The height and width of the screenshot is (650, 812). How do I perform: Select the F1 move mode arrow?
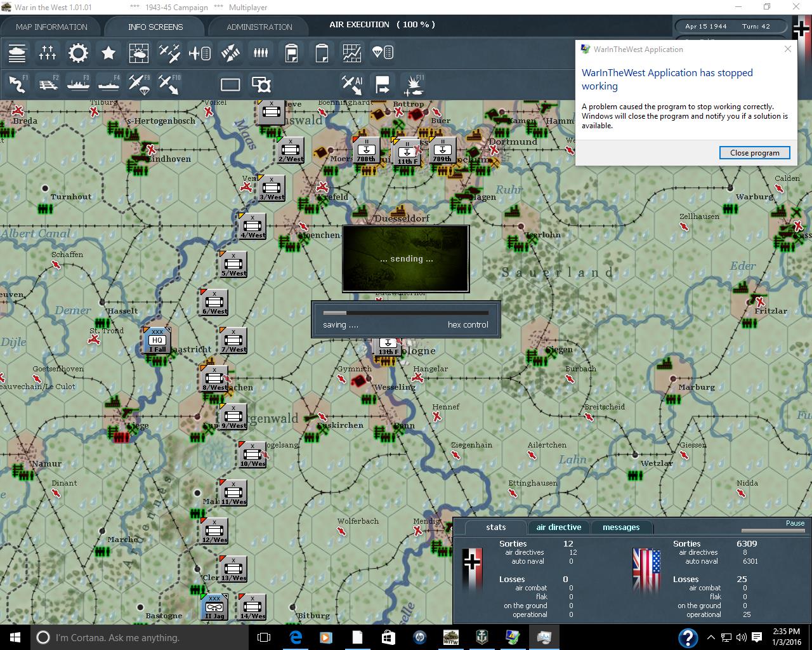coord(17,84)
